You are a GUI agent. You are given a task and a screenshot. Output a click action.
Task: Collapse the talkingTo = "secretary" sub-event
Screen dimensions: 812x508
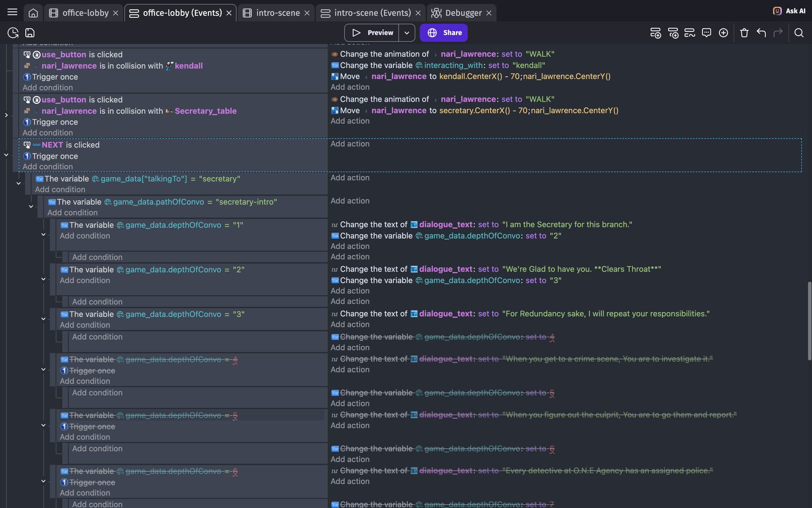19,183
